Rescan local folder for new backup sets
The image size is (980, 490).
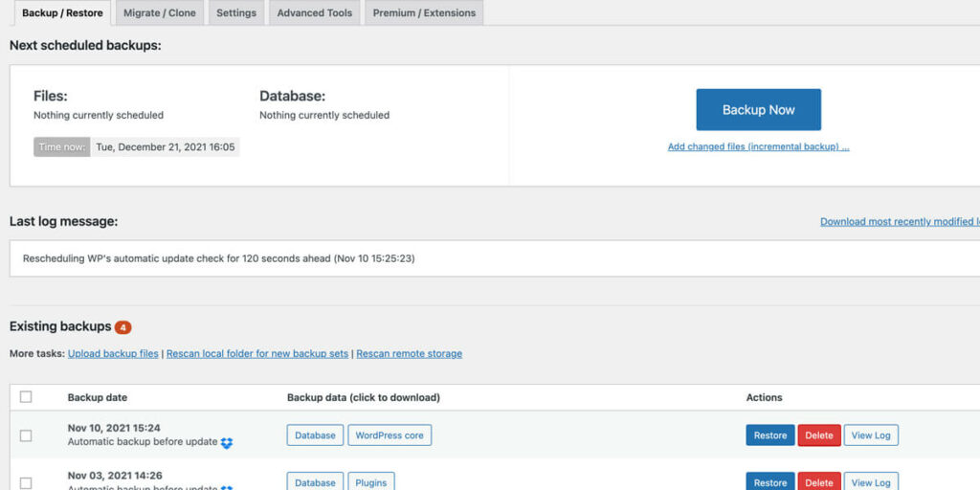click(256, 354)
